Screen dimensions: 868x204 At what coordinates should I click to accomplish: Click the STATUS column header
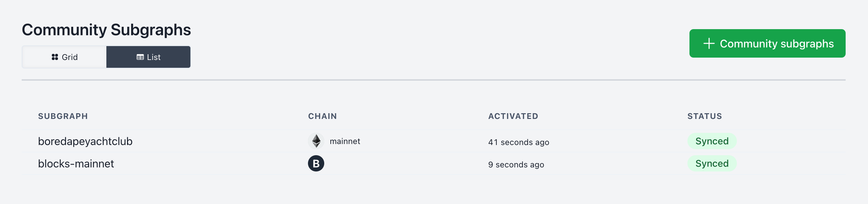tap(704, 116)
